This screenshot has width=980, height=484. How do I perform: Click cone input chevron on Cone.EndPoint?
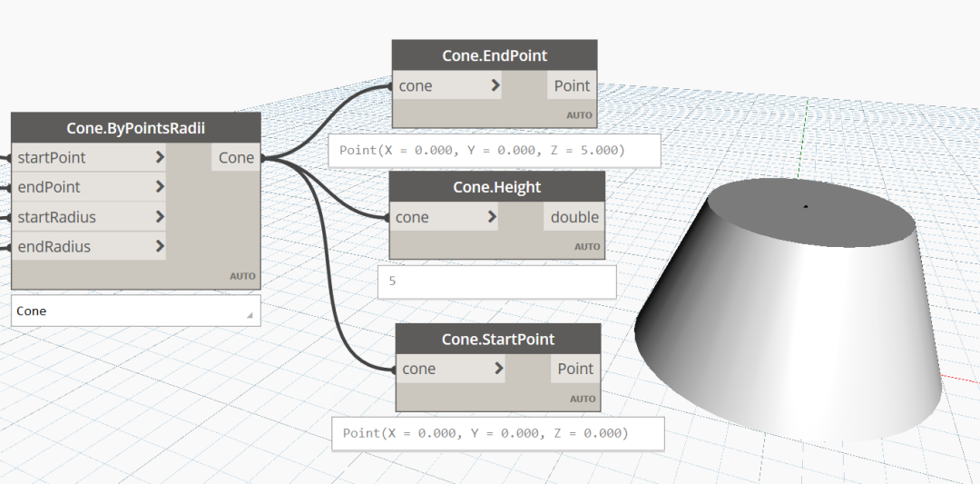(x=495, y=85)
